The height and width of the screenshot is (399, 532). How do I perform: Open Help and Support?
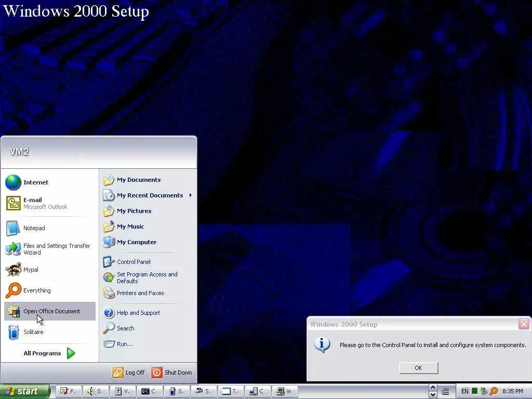(x=148, y=313)
